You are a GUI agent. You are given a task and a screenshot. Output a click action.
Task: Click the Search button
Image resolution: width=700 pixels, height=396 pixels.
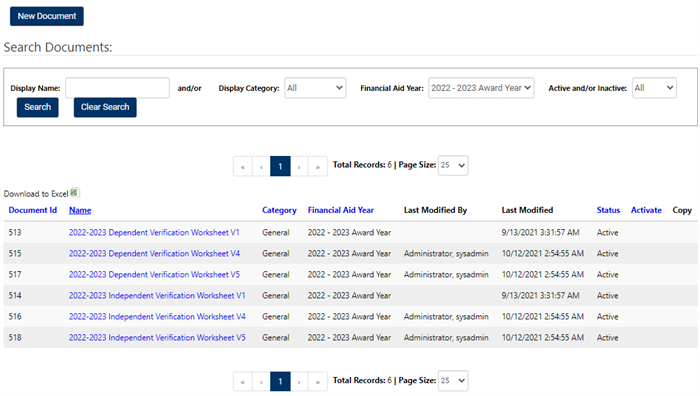(38, 107)
